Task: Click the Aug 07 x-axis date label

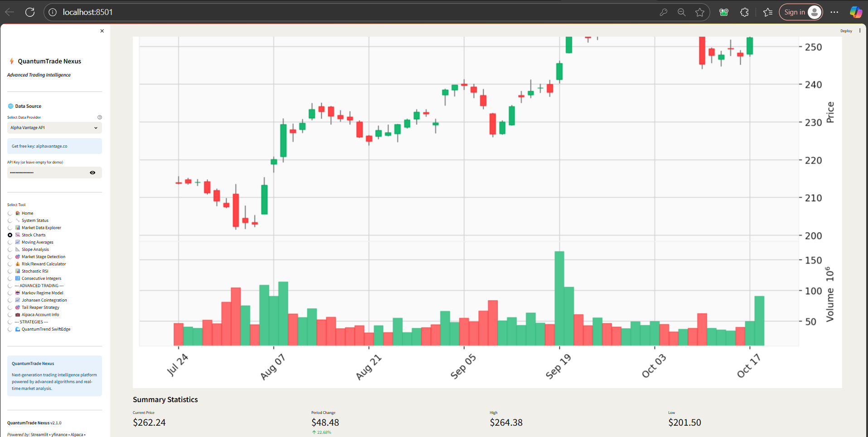Action: click(x=272, y=367)
